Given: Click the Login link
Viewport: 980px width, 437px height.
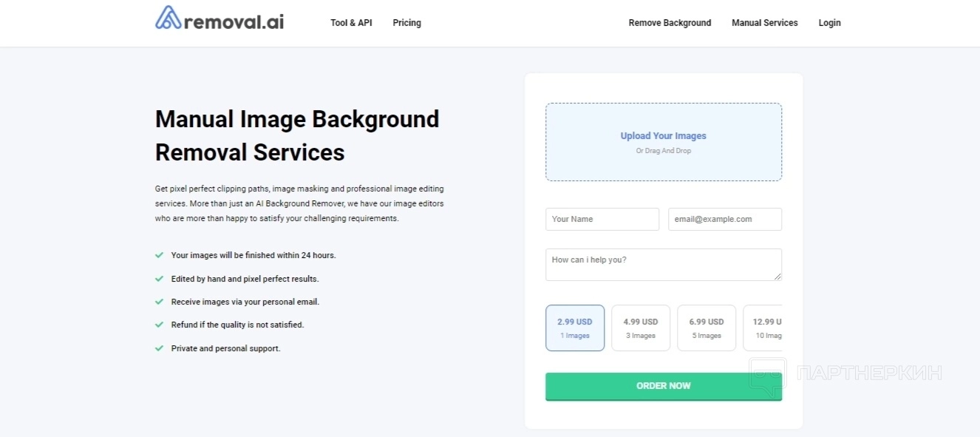Looking at the screenshot, I should coord(829,23).
